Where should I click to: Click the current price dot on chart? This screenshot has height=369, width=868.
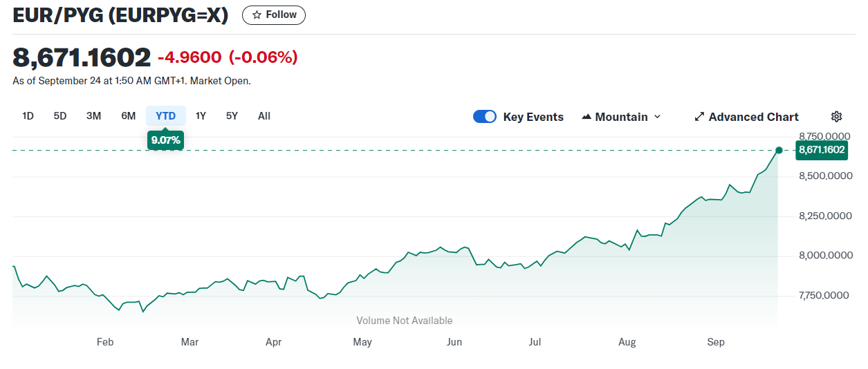[x=779, y=150]
